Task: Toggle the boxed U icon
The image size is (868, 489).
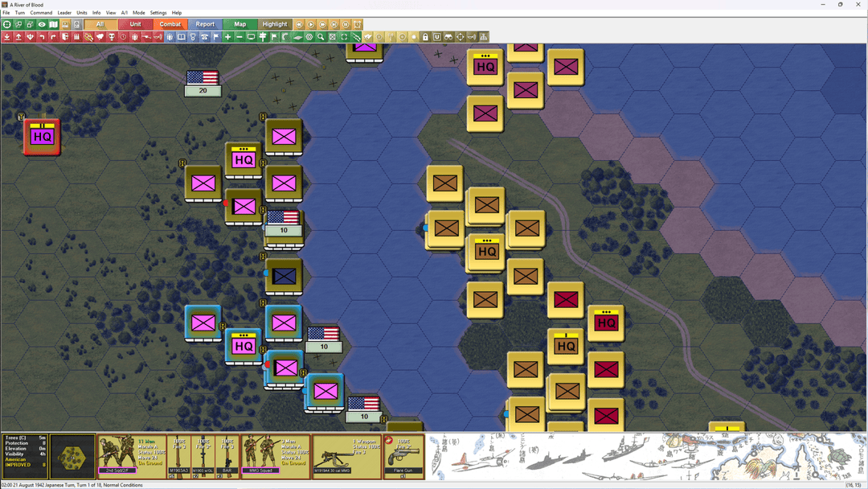Action: click(x=436, y=37)
